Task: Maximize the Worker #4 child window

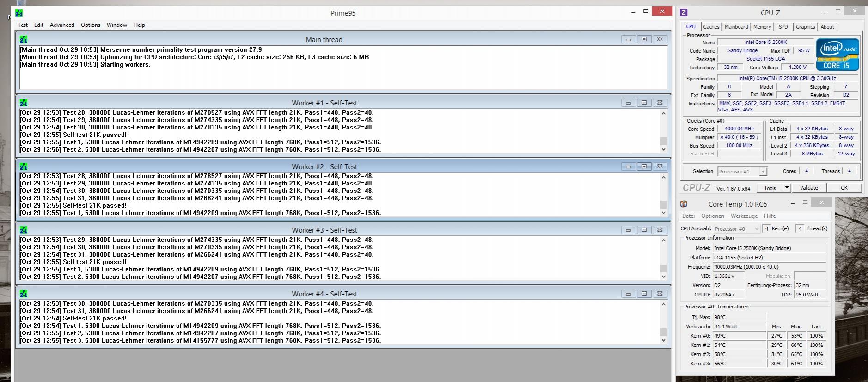Action: (644, 294)
